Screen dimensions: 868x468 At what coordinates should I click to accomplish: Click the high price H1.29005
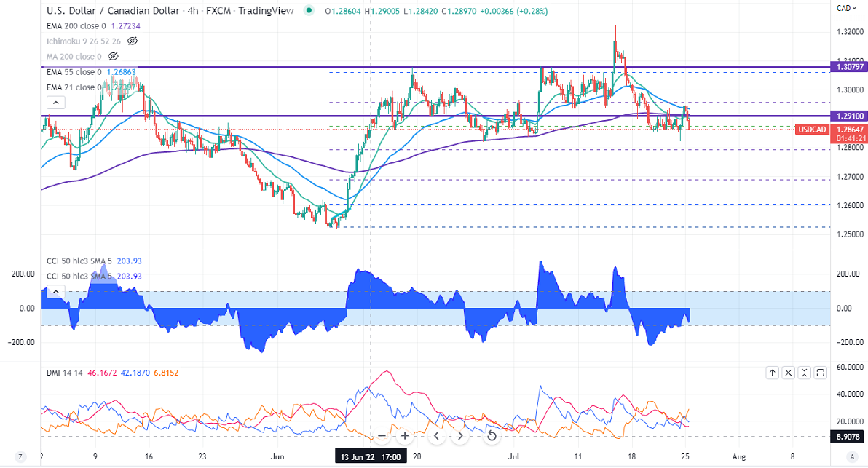coord(382,11)
